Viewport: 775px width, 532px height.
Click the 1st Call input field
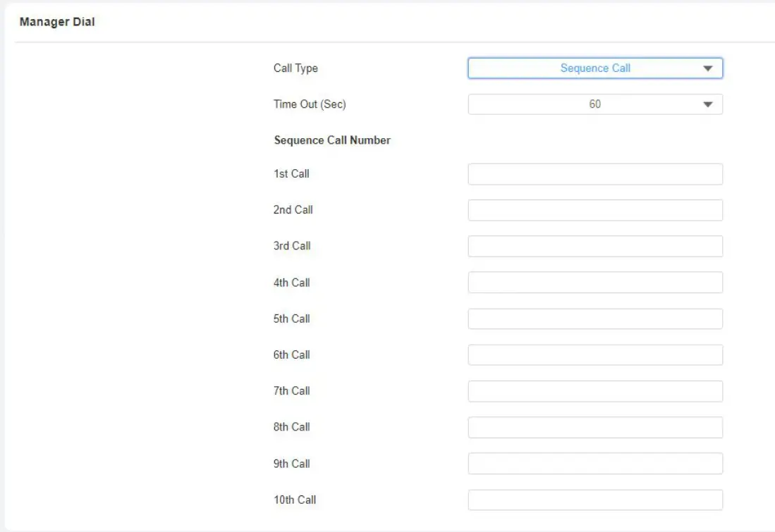tap(595, 174)
